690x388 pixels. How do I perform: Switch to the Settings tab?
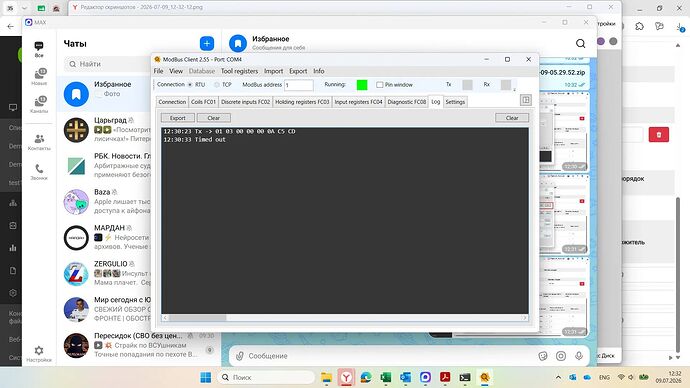tap(455, 102)
